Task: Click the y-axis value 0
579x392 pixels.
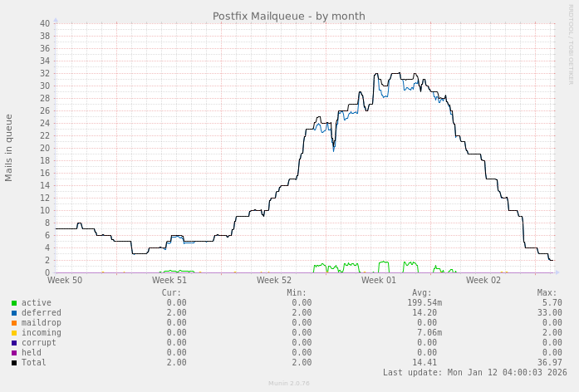Action: pyautogui.click(x=47, y=272)
